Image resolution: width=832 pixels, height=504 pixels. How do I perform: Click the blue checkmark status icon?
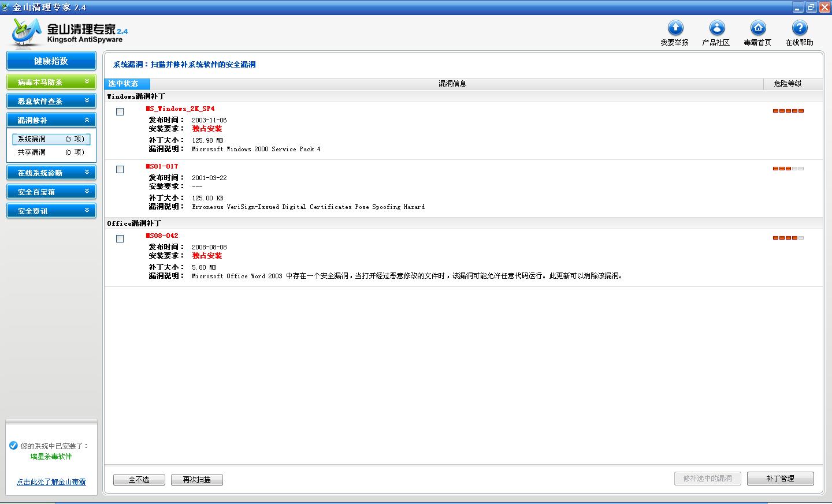pyautogui.click(x=13, y=446)
